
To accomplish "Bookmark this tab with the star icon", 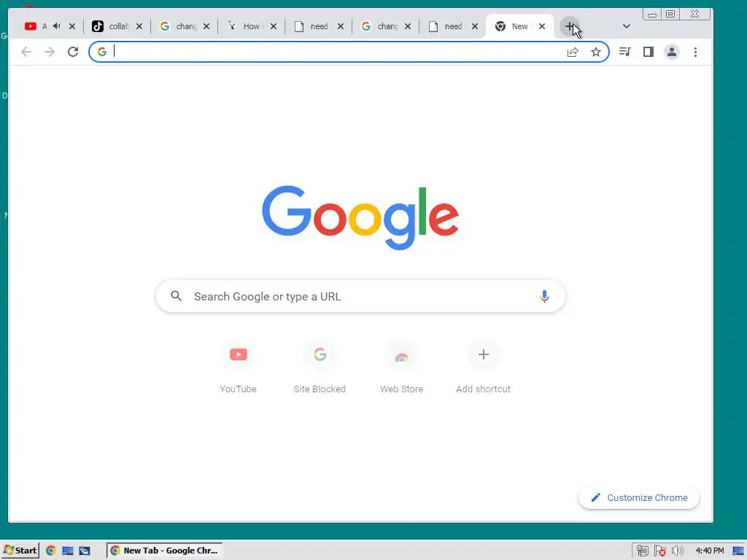I will 596,52.
